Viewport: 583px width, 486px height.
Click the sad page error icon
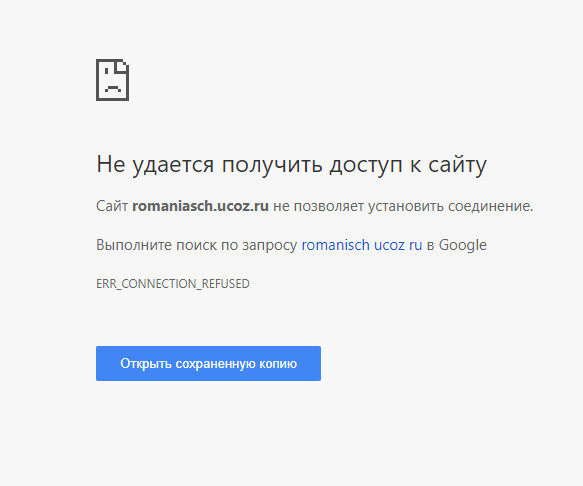112,80
